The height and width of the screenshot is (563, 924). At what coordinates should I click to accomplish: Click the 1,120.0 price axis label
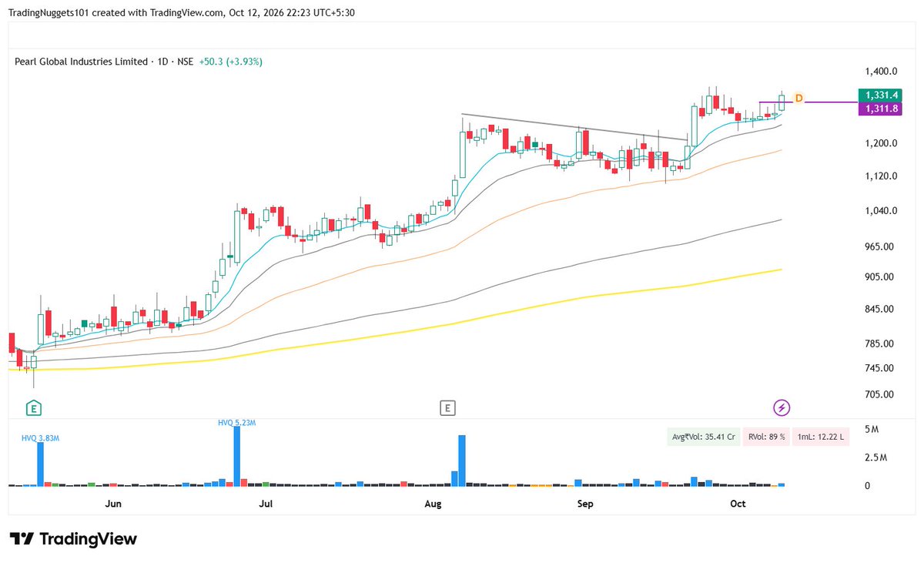[882, 176]
